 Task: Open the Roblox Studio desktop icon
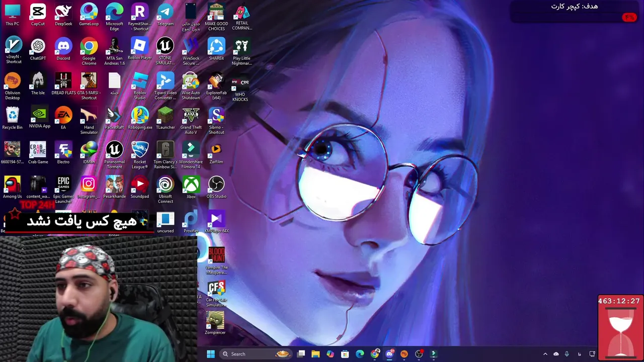140,86
